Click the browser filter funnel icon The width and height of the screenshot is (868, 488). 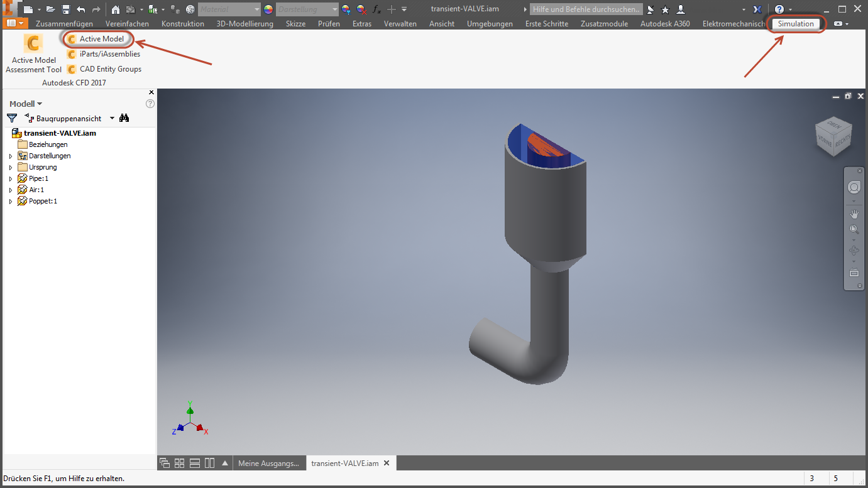(x=12, y=118)
